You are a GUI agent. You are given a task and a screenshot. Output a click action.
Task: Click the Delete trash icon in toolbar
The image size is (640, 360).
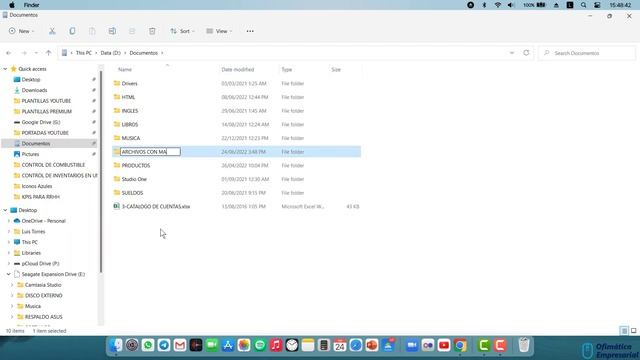point(152,31)
